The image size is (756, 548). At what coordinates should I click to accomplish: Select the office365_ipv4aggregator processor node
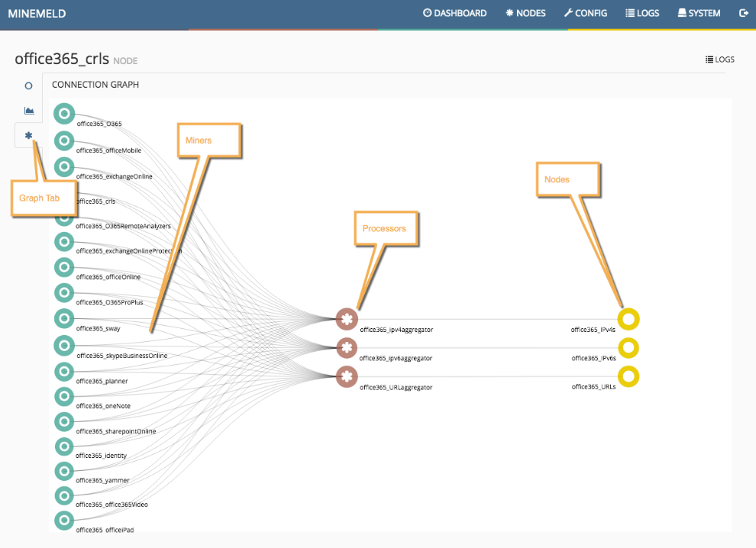[347, 319]
